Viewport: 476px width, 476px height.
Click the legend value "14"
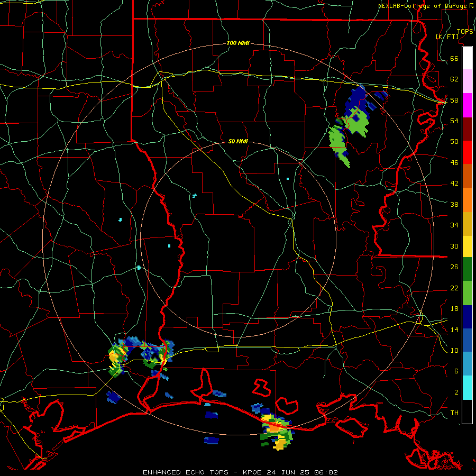click(454, 329)
